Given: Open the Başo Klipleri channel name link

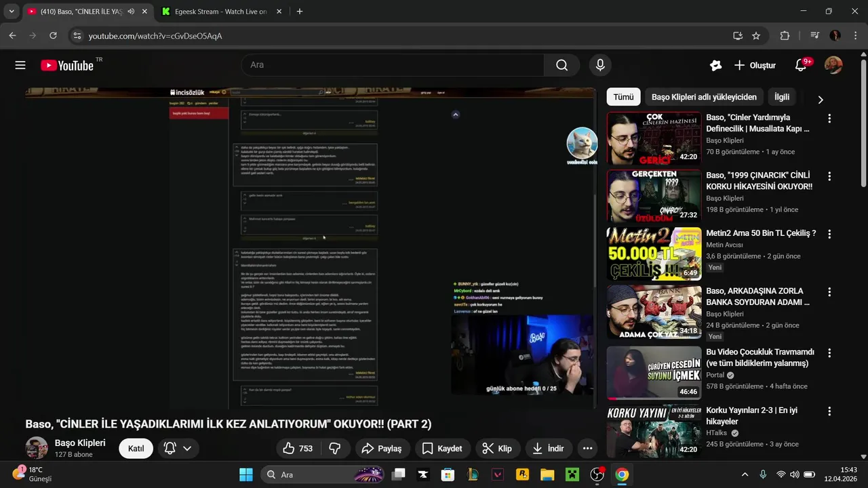Looking at the screenshot, I should click(80, 443).
